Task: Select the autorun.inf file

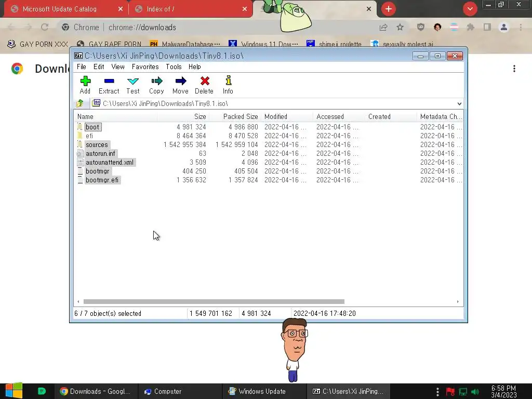Action: point(100,153)
